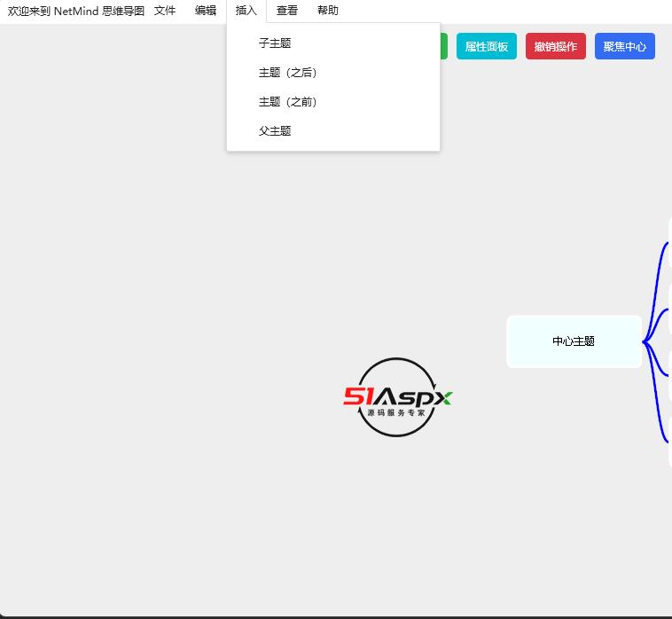Choose 父主题 menu entry

(333, 131)
